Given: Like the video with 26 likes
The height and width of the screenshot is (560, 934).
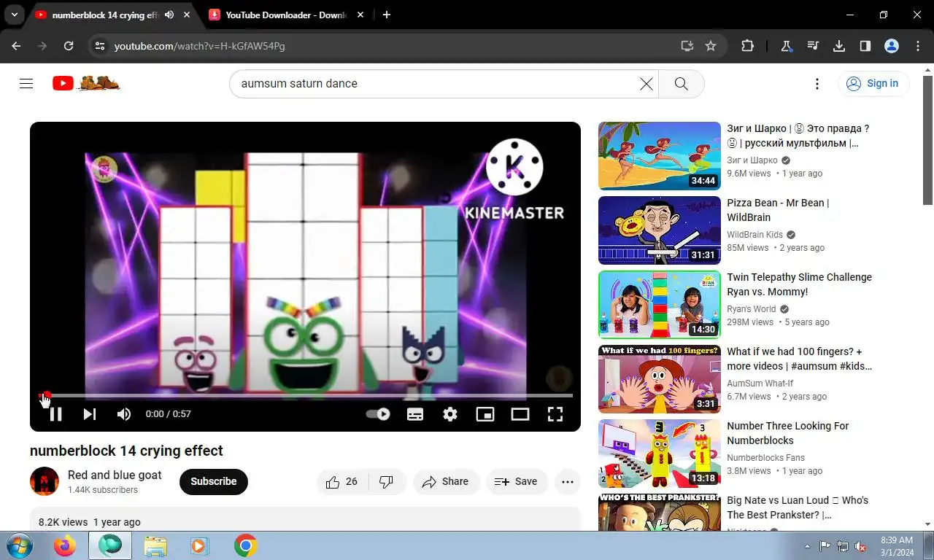Looking at the screenshot, I should pyautogui.click(x=342, y=482).
